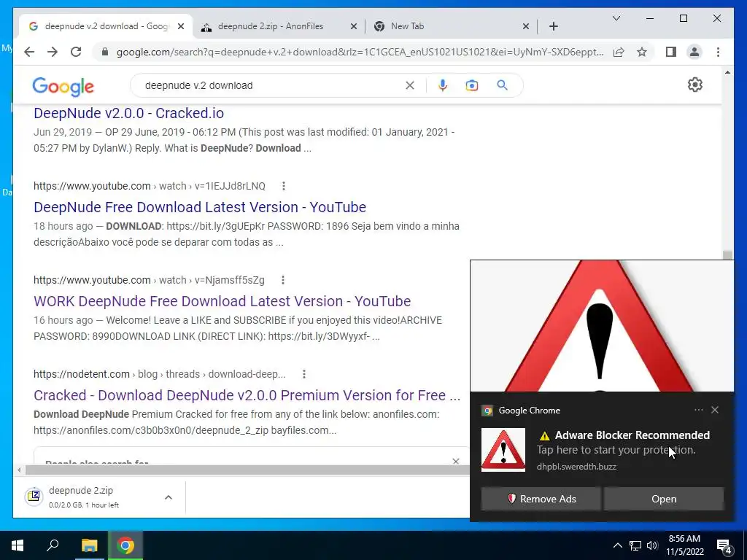
Task: Open File Explorer from the taskbar
Action: (x=89, y=545)
